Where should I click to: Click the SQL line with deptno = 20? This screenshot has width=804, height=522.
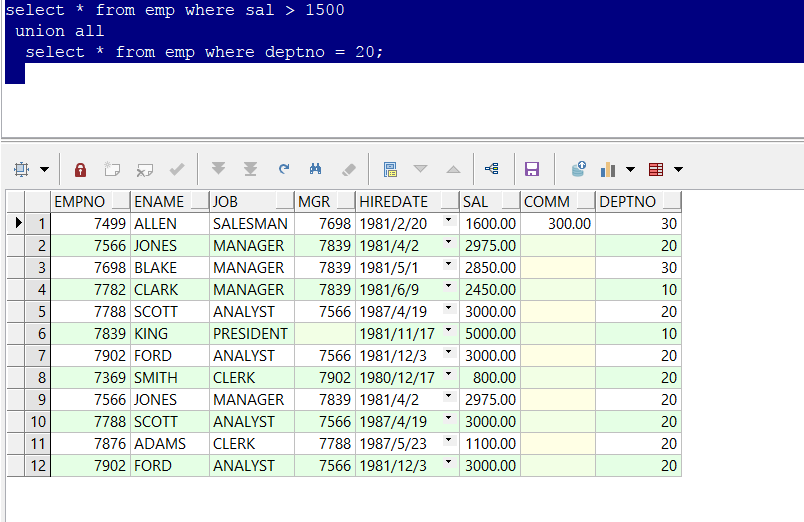coord(204,52)
